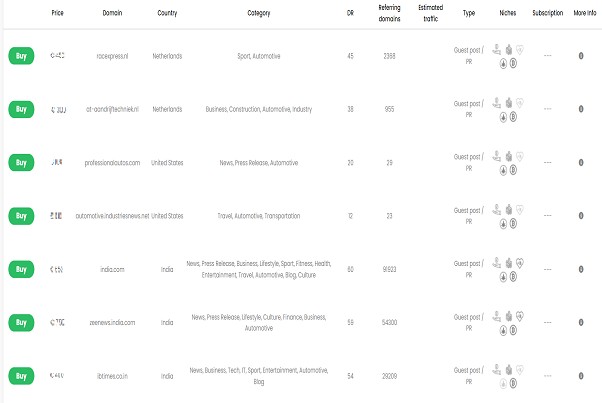The height and width of the screenshot is (403, 602).
Task: Click the money bag niche icon for zeenews.india.com
Action: click(x=509, y=316)
